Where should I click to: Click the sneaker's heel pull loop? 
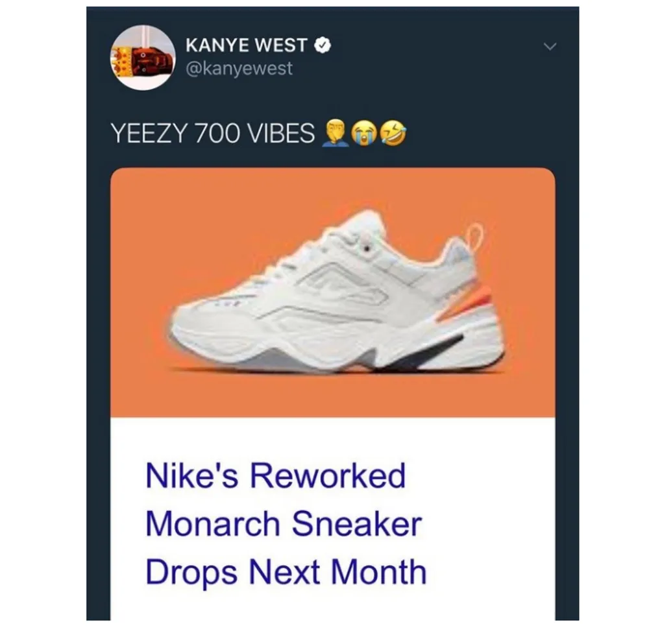click(475, 238)
